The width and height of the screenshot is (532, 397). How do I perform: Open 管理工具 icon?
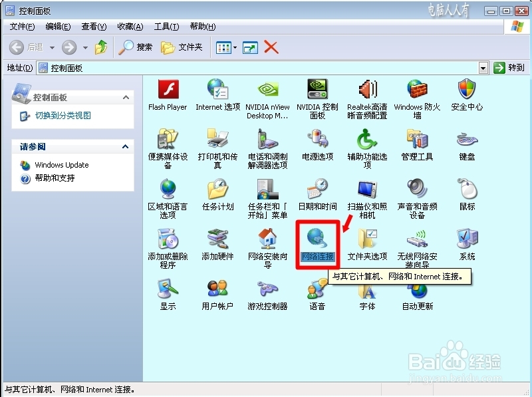pyautogui.click(x=417, y=139)
